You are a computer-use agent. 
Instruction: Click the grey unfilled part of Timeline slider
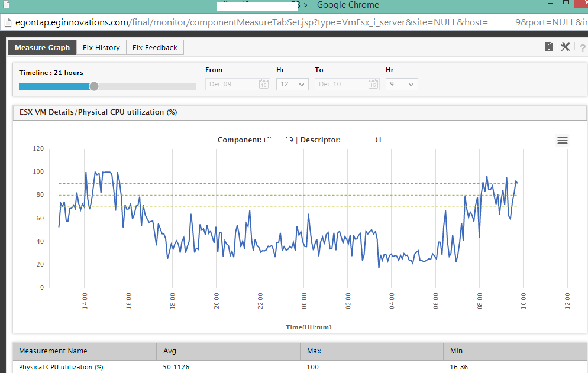tap(147, 86)
